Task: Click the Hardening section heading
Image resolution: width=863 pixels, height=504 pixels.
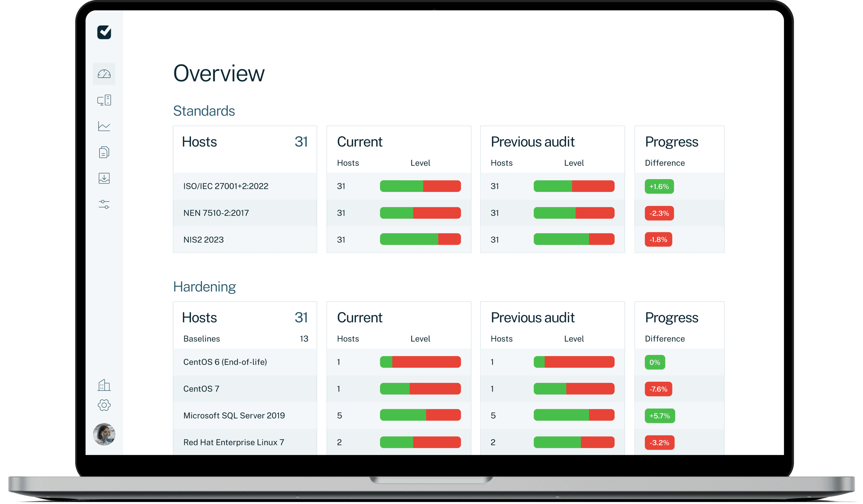Action: click(x=204, y=287)
